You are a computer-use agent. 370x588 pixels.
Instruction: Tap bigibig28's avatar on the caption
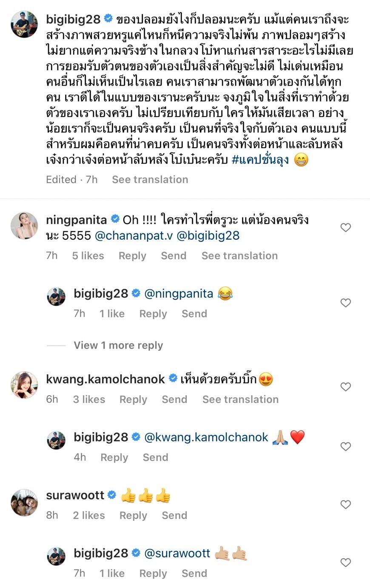24,25
